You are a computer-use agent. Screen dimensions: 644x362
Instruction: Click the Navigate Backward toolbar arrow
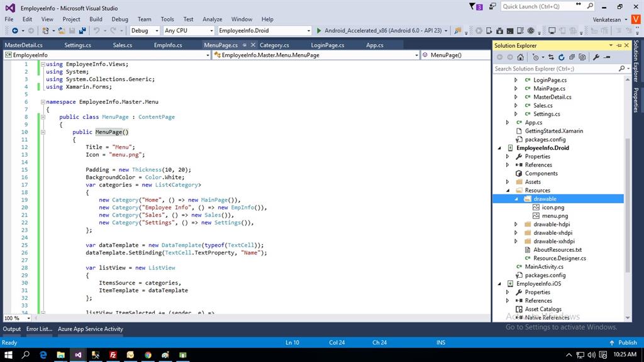click(15, 31)
